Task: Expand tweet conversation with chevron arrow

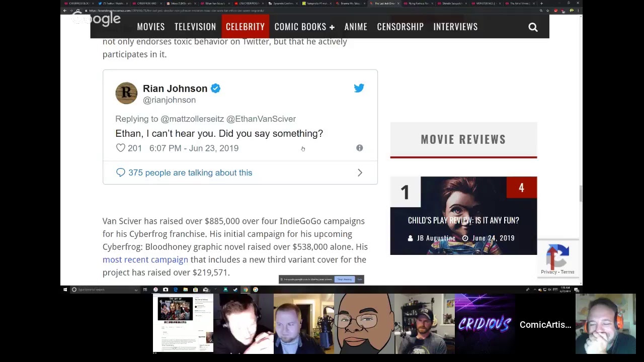Action: [360, 172]
